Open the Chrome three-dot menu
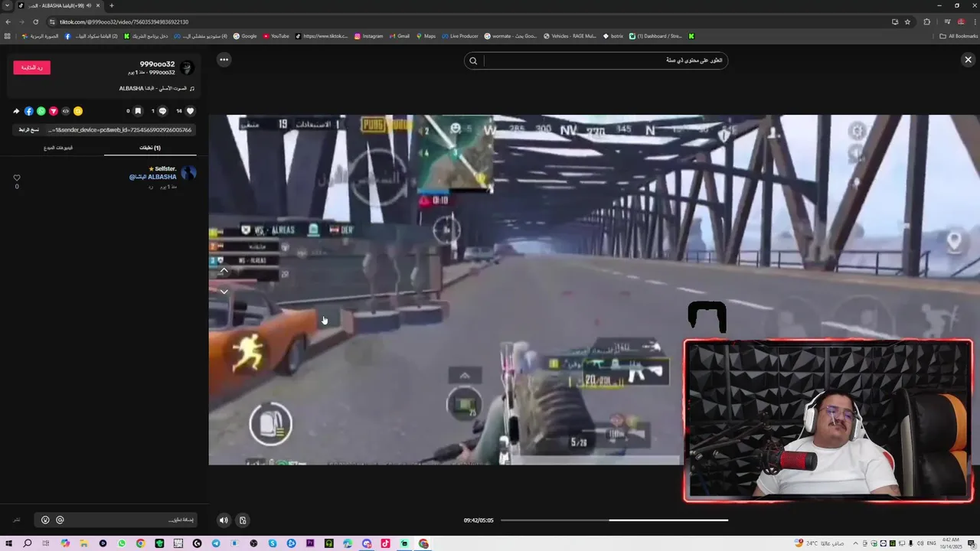 pos(974,22)
